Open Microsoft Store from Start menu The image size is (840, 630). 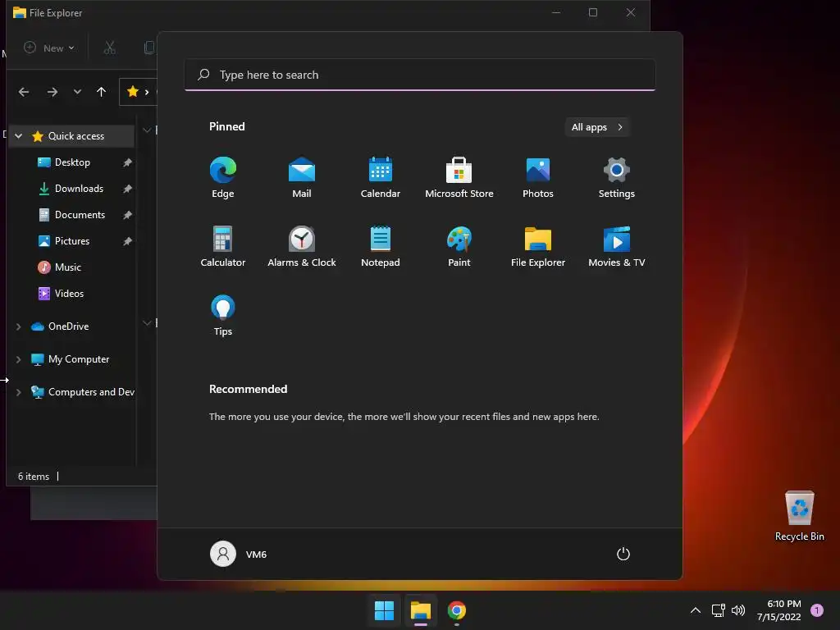459,177
